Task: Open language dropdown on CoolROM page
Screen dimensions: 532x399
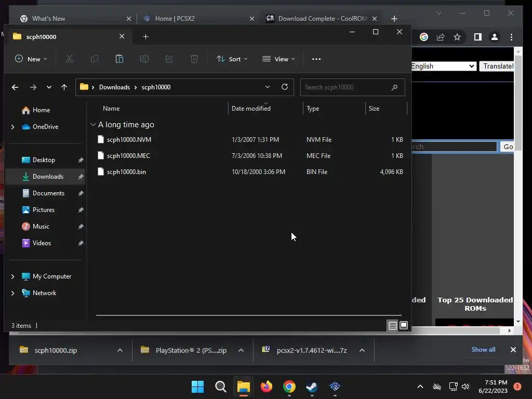Action: point(443,66)
